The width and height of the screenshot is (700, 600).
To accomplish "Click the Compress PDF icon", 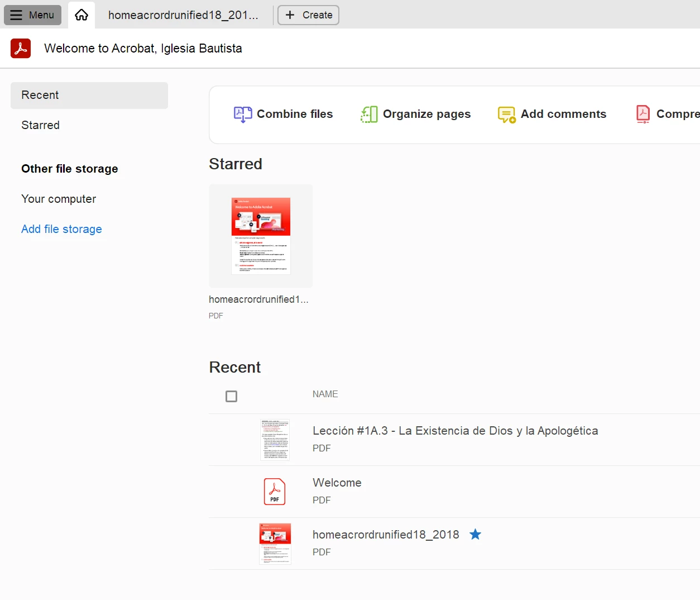I will pyautogui.click(x=643, y=115).
